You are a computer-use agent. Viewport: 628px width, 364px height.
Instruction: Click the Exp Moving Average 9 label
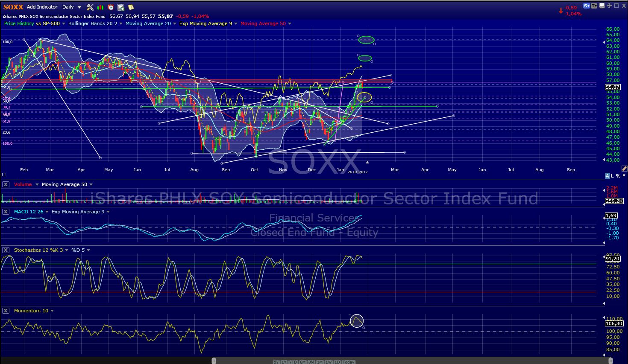(206, 23)
